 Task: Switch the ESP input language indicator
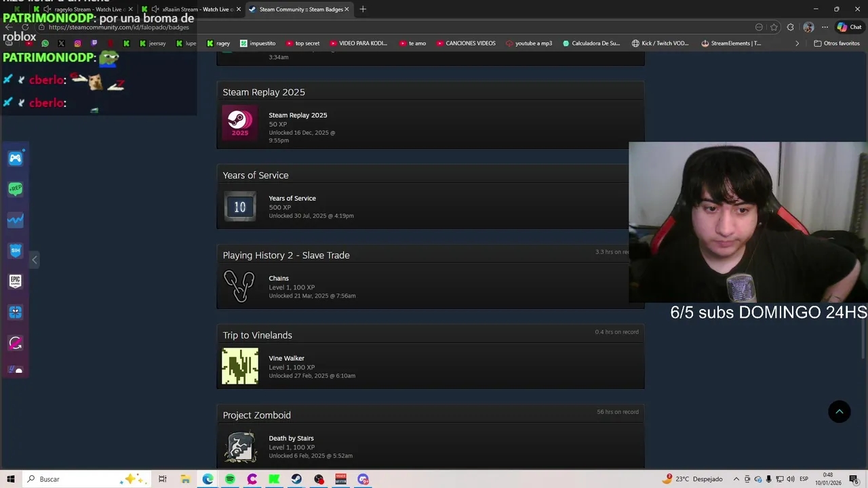point(804,479)
